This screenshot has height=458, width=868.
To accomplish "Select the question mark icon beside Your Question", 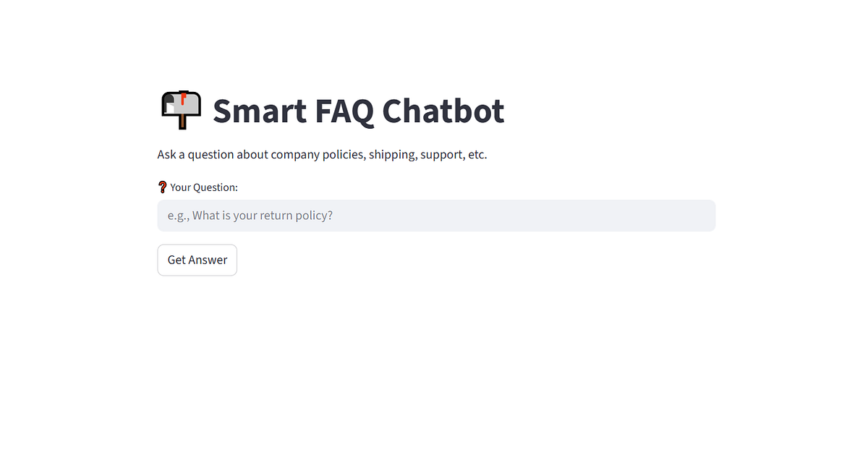I will click(163, 186).
